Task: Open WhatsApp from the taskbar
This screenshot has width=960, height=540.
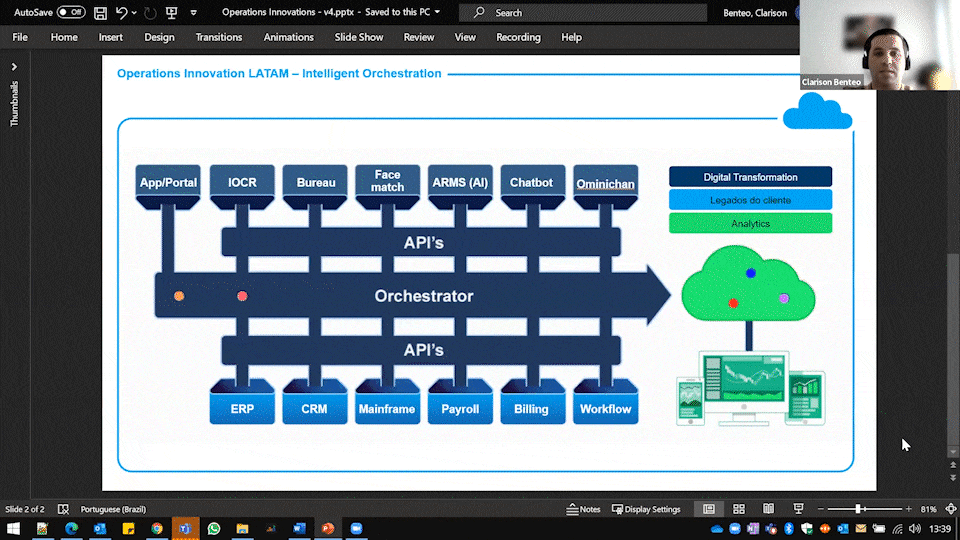Action: point(213,528)
